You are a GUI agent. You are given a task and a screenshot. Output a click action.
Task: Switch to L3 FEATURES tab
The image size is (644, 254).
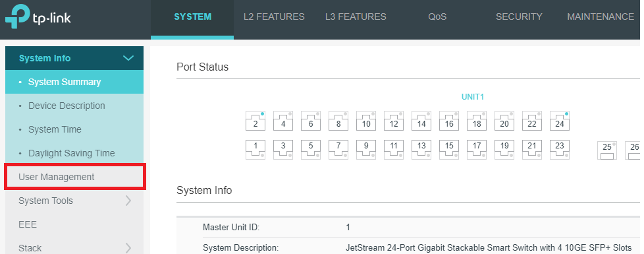tap(356, 17)
